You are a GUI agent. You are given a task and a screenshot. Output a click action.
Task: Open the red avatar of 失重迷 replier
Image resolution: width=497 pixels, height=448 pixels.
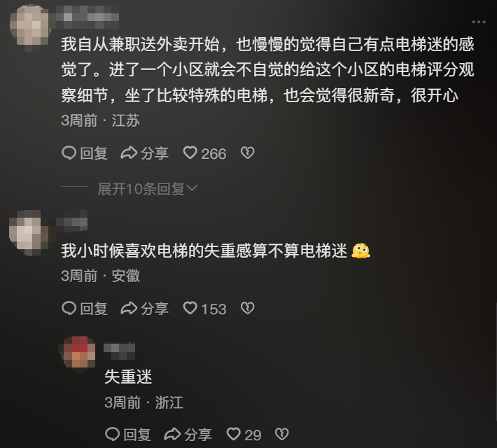click(x=79, y=352)
